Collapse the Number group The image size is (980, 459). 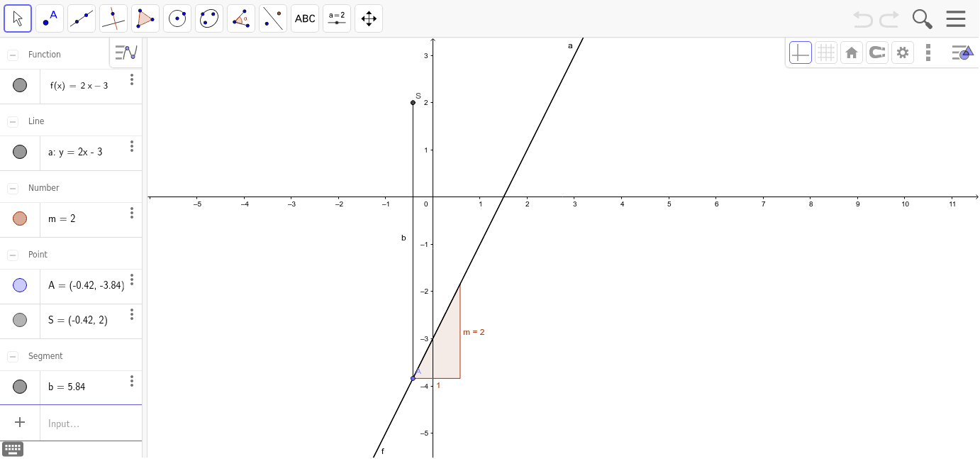tap(13, 188)
